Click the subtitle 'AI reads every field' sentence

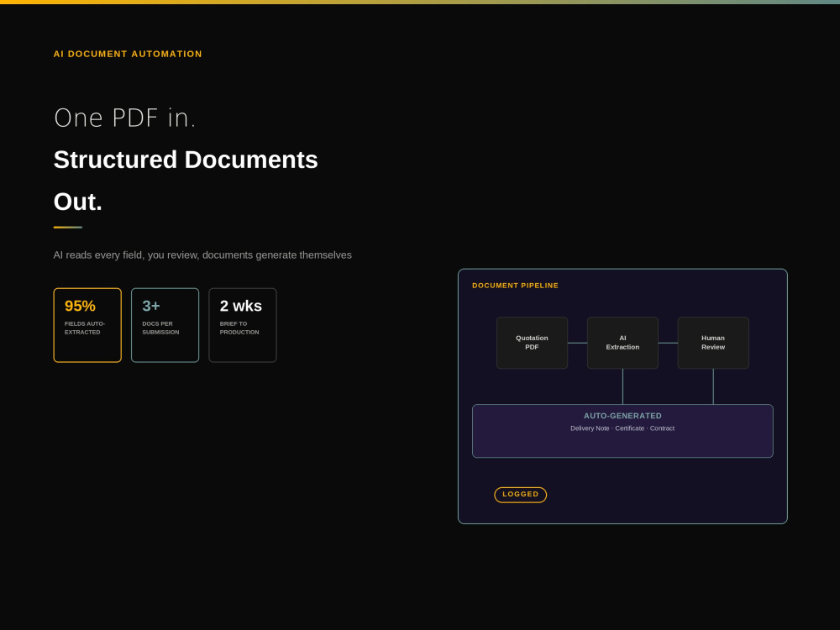[x=202, y=255]
